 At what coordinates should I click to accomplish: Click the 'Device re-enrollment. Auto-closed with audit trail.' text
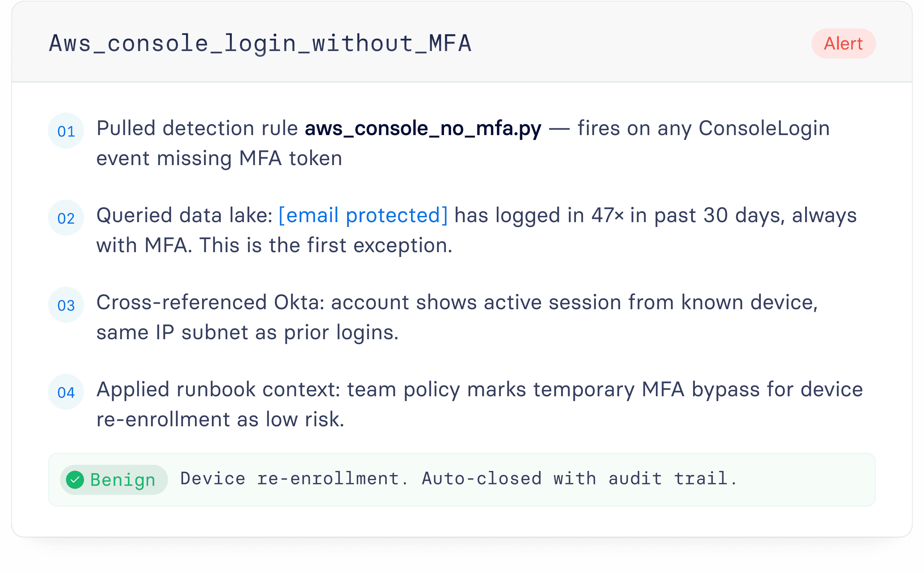click(459, 479)
